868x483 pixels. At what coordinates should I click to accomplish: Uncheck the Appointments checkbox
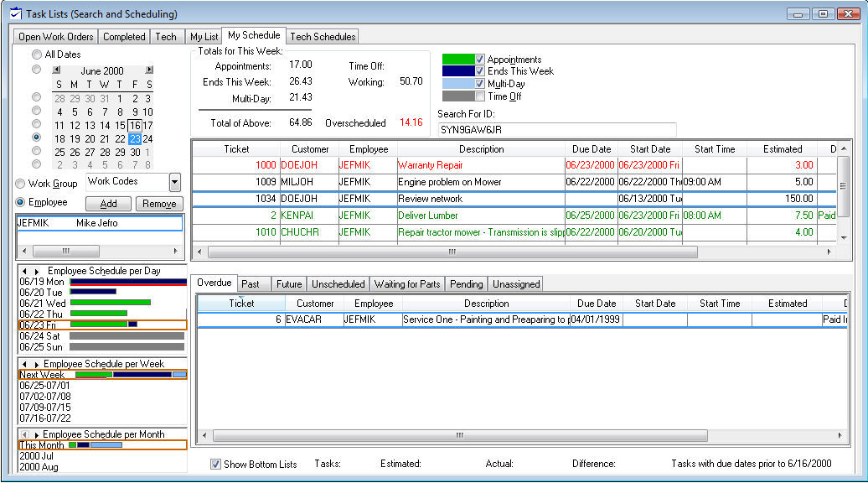480,60
